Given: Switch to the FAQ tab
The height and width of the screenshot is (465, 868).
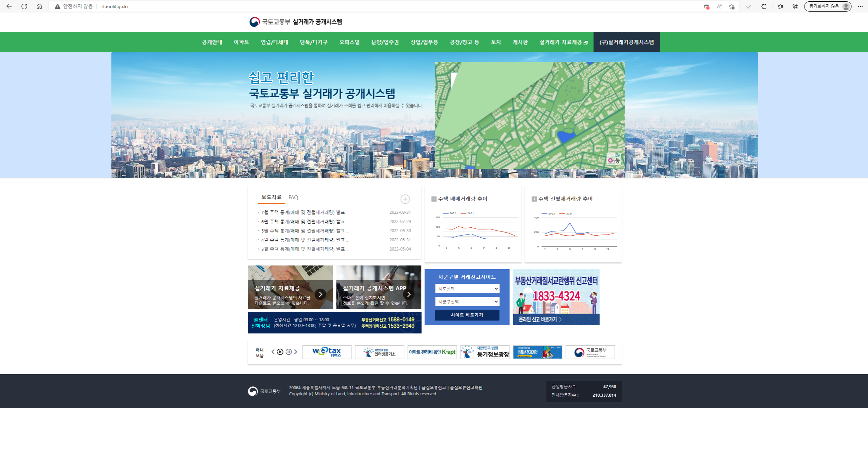Looking at the screenshot, I should 293,197.
